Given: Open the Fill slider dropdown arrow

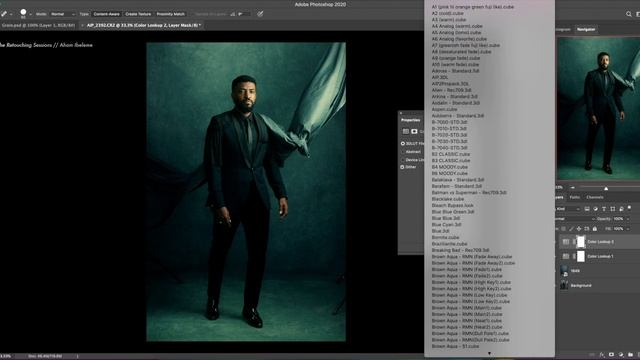Looking at the screenshot, I should click(628, 229).
